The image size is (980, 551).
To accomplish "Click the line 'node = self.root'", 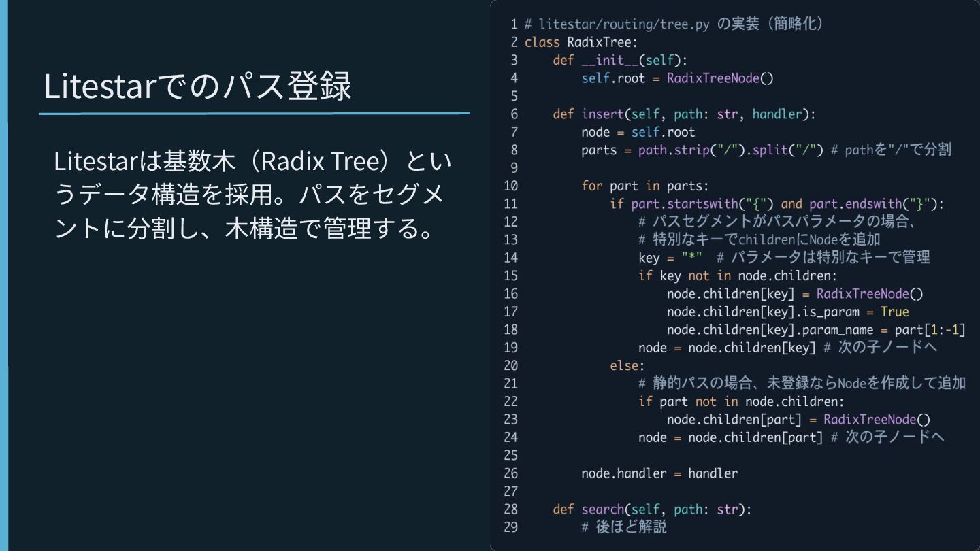I will [x=638, y=132].
